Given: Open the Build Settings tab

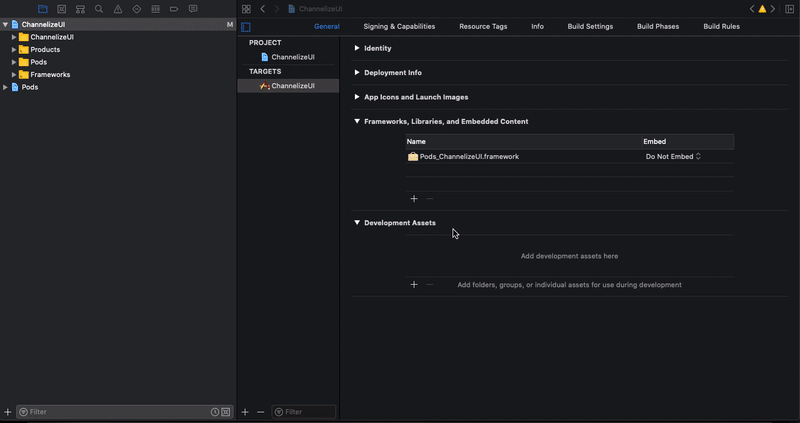Looking at the screenshot, I should tap(590, 27).
